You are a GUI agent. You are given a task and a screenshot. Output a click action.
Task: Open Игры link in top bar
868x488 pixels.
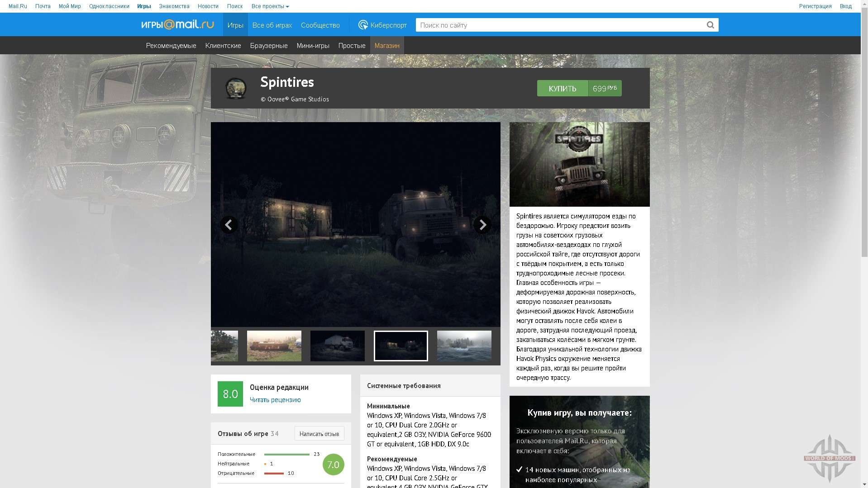coord(144,6)
